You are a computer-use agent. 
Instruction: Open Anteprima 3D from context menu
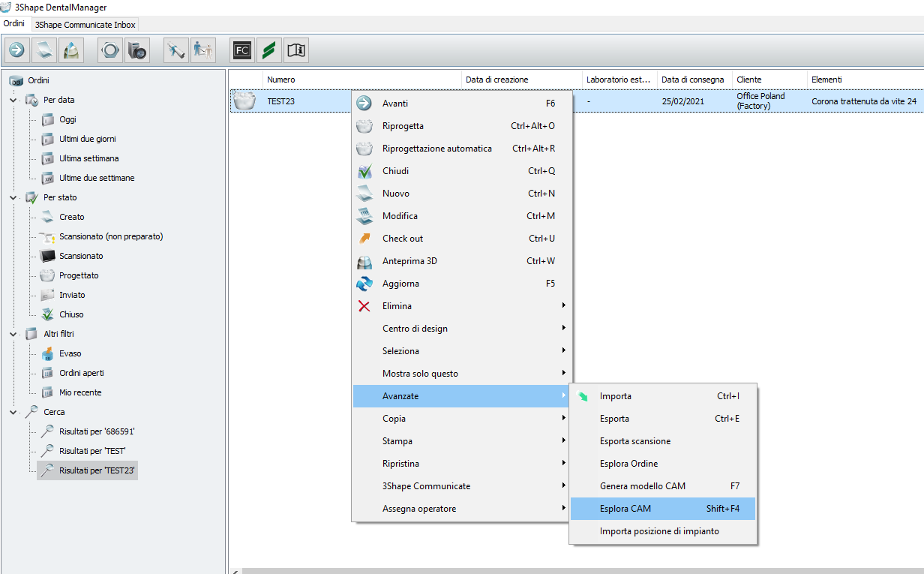pos(462,261)
